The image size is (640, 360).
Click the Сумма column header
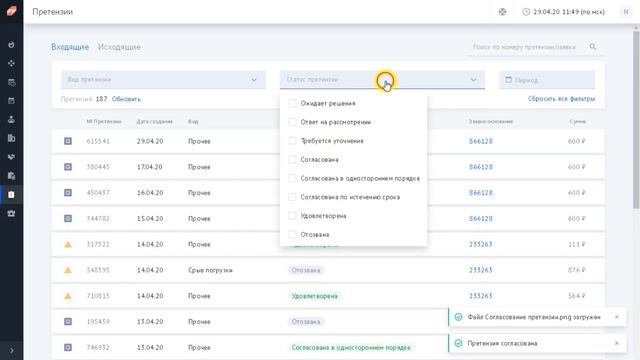(x=578, y=122)
